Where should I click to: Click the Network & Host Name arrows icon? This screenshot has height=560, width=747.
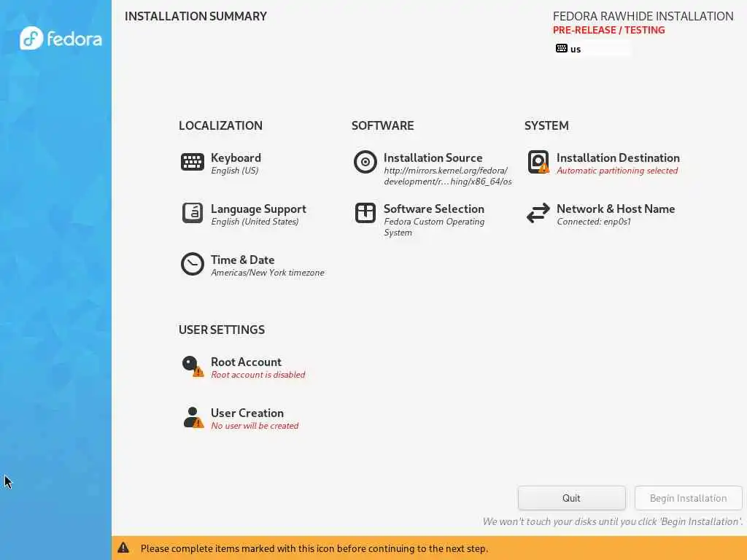[x=538, y=213]
